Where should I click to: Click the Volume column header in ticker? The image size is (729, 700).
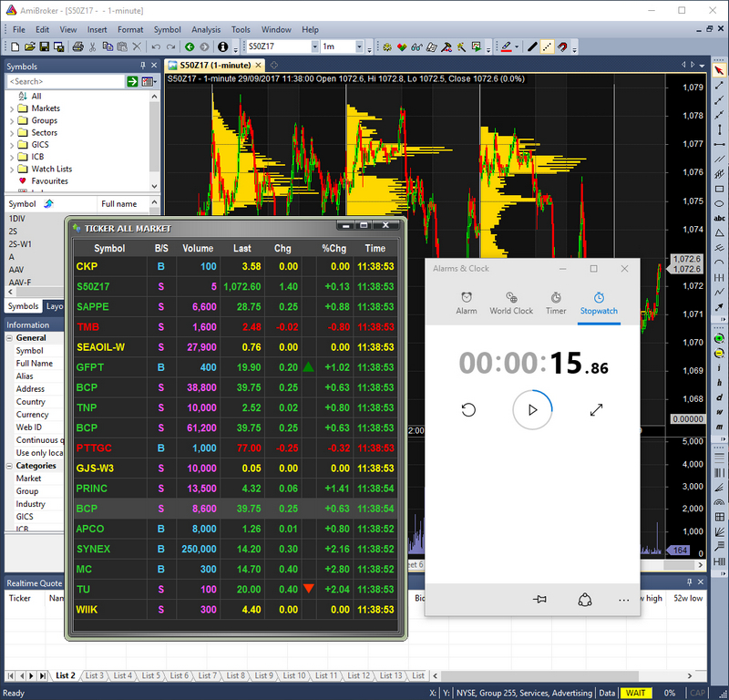[198, 248]
